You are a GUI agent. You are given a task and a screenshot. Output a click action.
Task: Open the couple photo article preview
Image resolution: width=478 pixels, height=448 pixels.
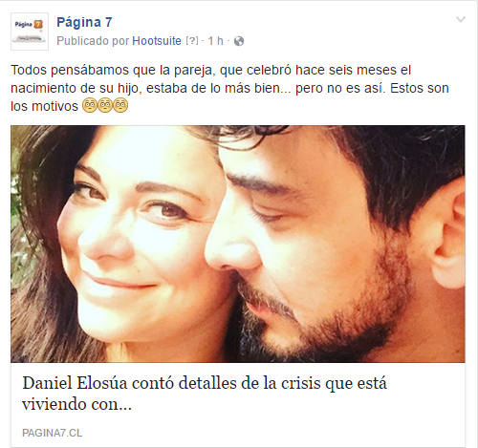point(238,244)
